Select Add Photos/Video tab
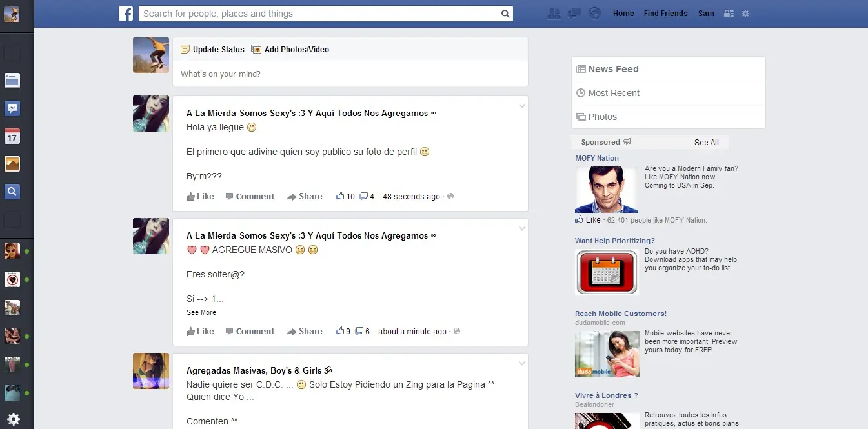Viewport: 868px width, 429px height. point(290,49)
